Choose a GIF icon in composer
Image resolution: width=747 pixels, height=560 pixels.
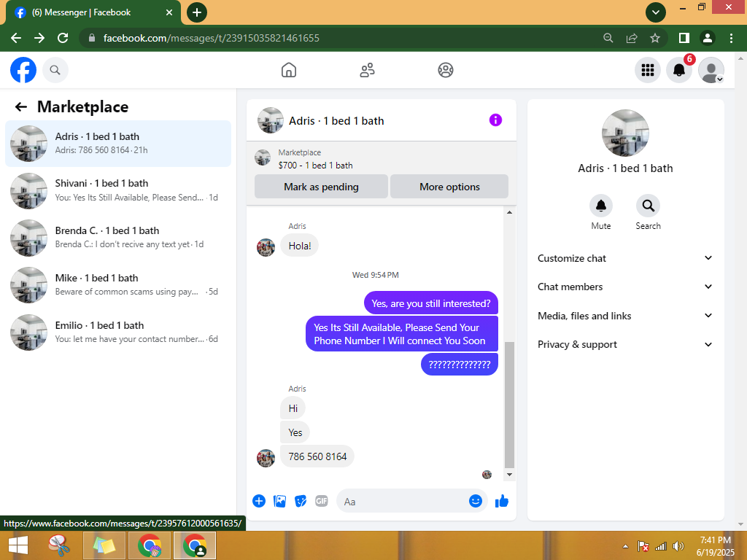pyautogui.click(x=322, y=501)
